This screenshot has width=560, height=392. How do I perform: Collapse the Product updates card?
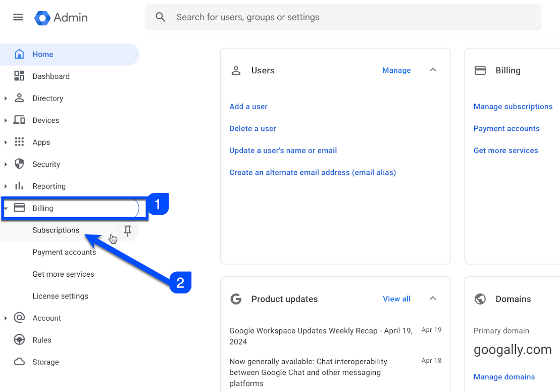[433, 299]
